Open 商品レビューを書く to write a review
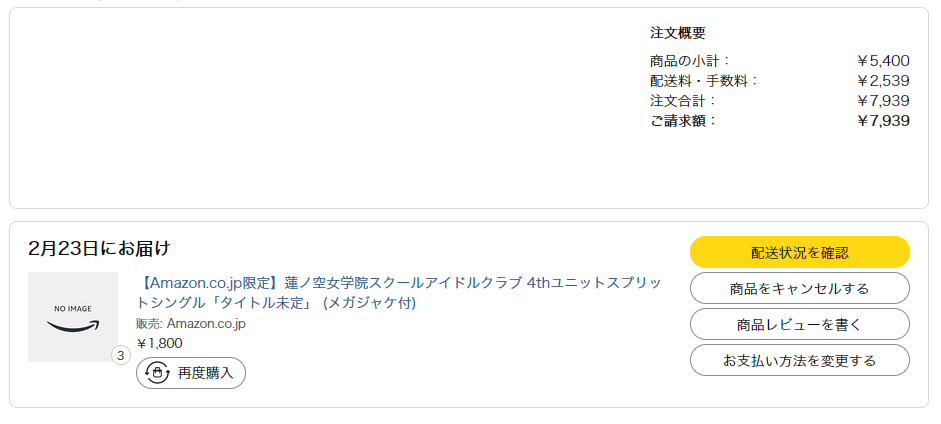Image resolution: width=941 pixels, height=424 pixels. [799, 324]
